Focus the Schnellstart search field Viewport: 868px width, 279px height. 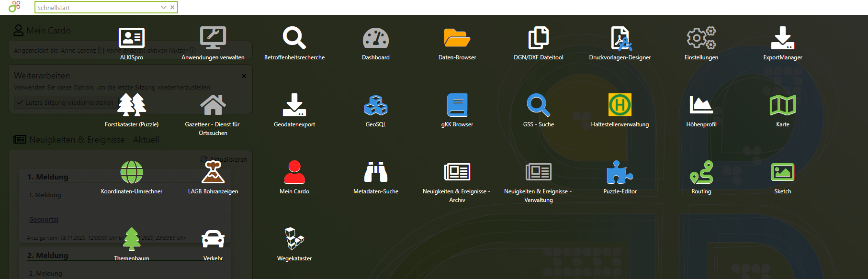coord(98,8)
